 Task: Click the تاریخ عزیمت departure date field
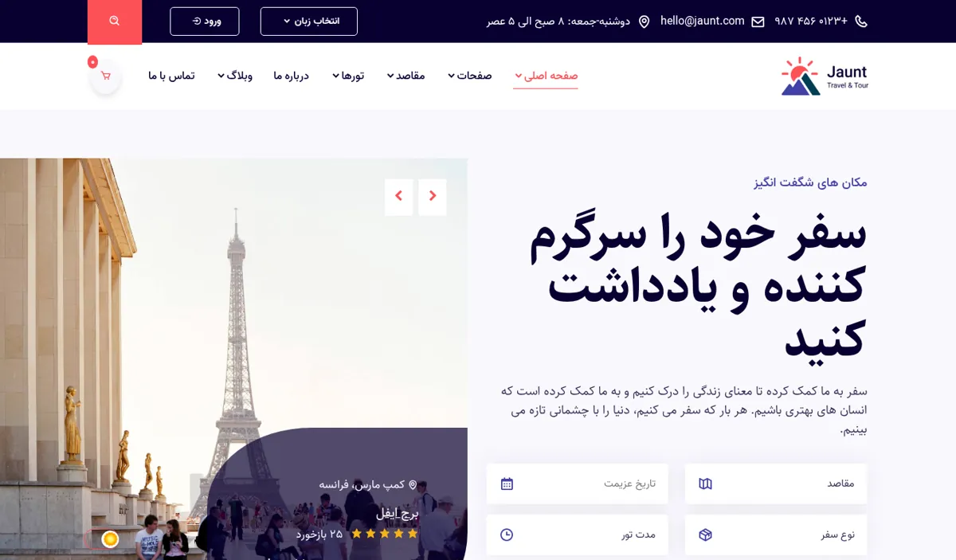pos(578,484)
